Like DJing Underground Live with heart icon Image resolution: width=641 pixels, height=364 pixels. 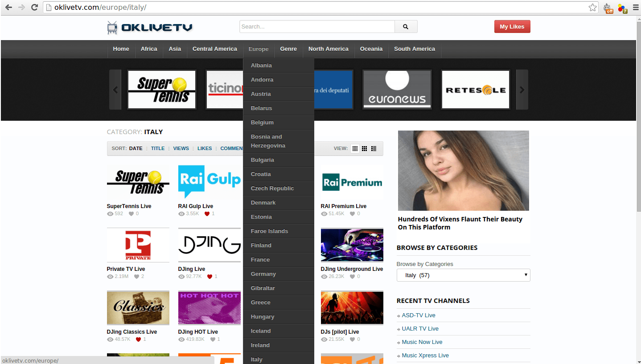352,277
